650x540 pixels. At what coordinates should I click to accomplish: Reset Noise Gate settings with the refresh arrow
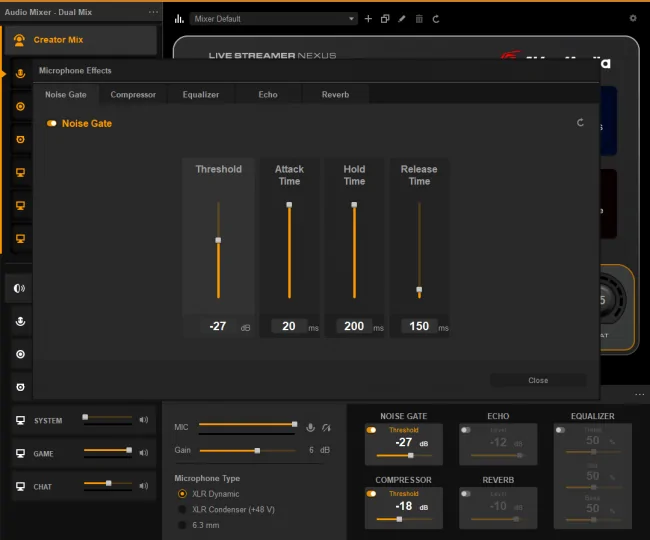(580, 123)
